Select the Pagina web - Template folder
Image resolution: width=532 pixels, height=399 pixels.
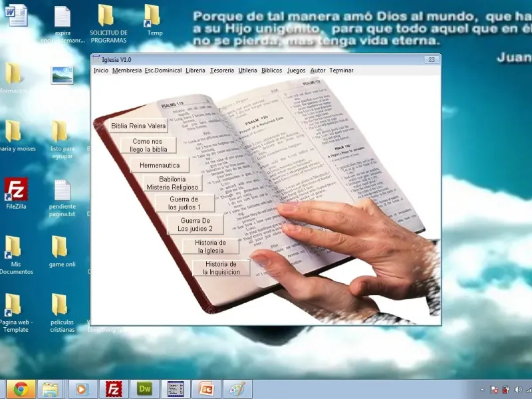point(15,313)
